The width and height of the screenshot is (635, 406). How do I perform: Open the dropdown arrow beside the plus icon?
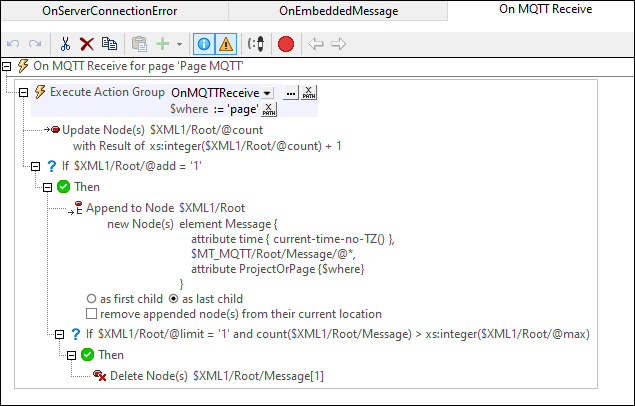[178, 44]
